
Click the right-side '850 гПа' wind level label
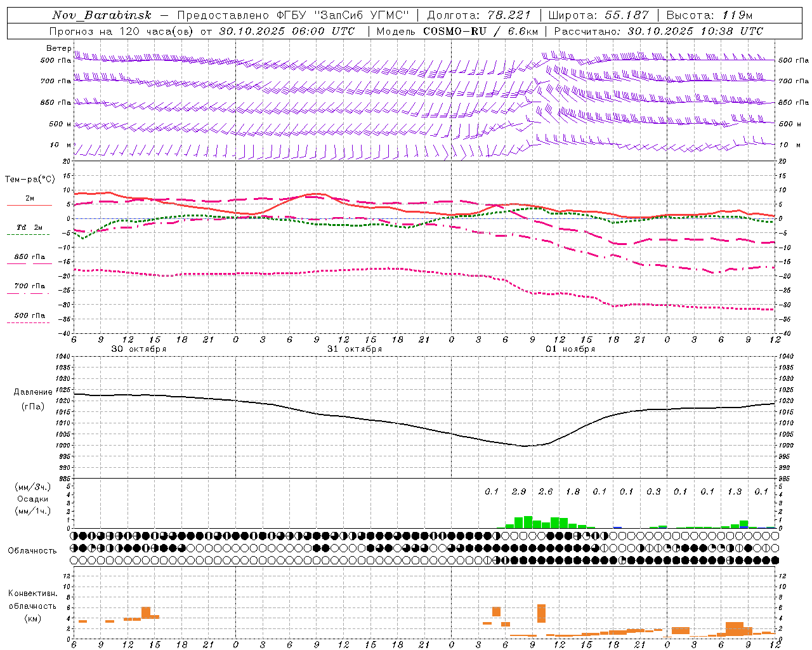point(794,102)
